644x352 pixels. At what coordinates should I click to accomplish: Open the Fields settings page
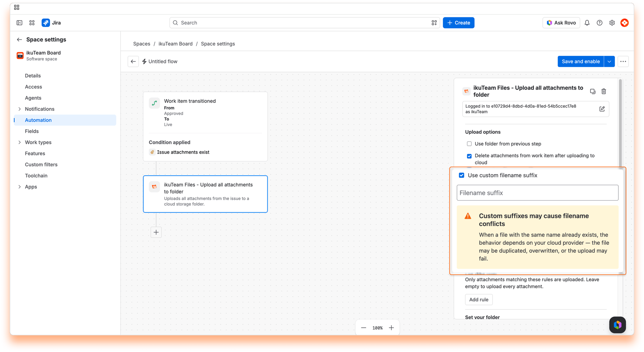click(x=32, y=131)
